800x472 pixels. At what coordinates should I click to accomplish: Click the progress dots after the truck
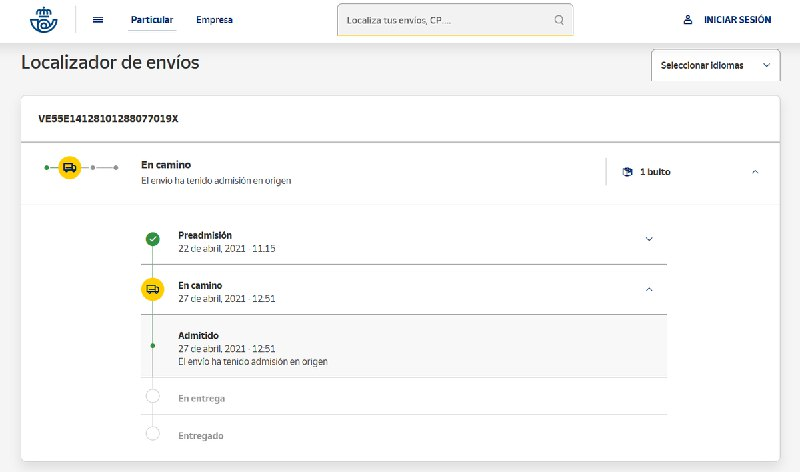pyautogui.click(x=104, y=167)
